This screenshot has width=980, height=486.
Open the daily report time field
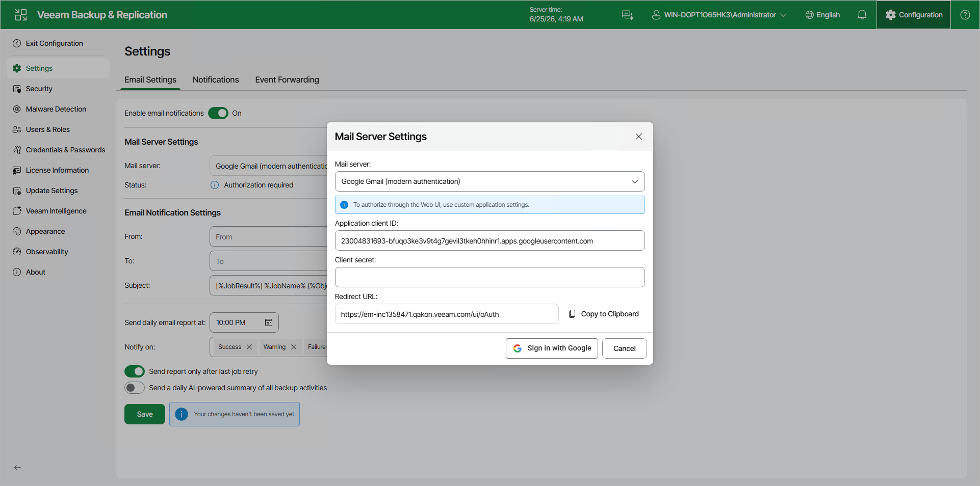click(244, 322)
